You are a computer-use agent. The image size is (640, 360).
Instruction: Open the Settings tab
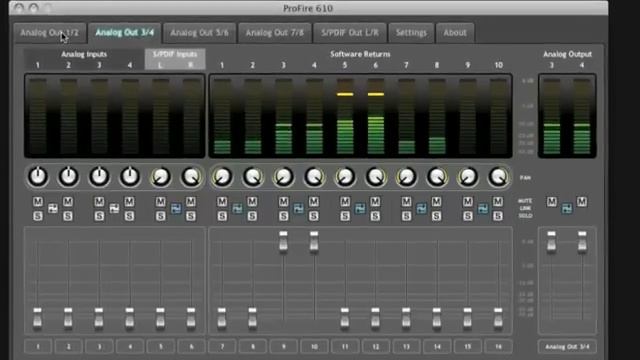click(411, 33)
